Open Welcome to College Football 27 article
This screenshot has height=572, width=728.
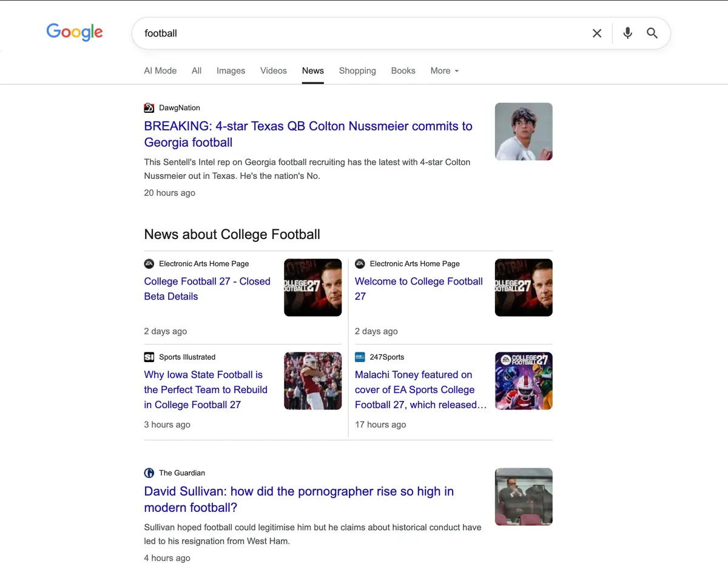pos(419,289)
